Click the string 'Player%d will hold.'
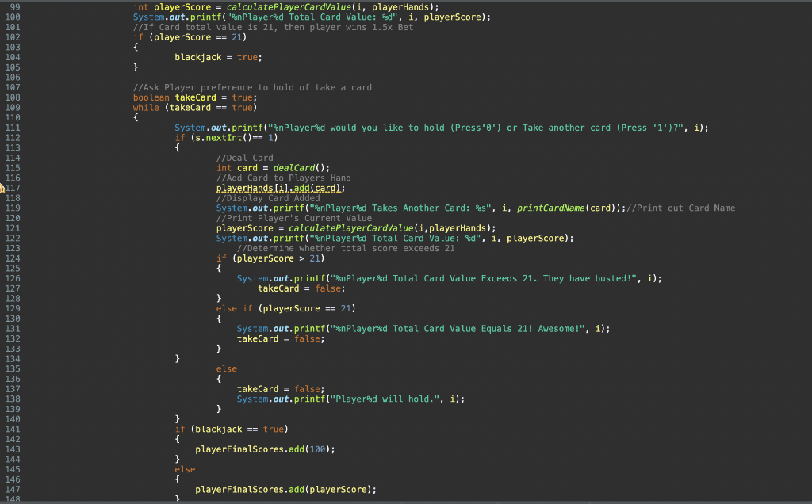 (385, 399)
